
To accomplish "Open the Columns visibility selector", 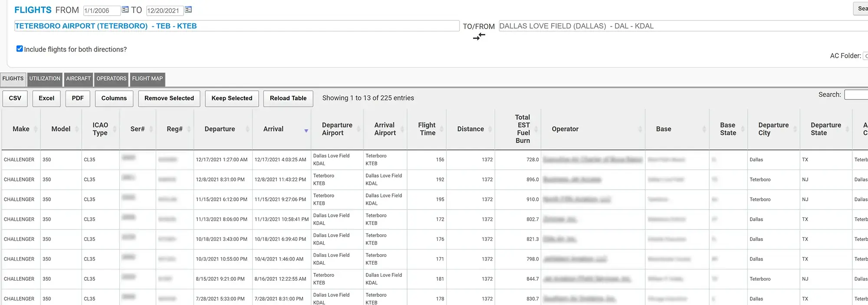I will click(114, 98).
